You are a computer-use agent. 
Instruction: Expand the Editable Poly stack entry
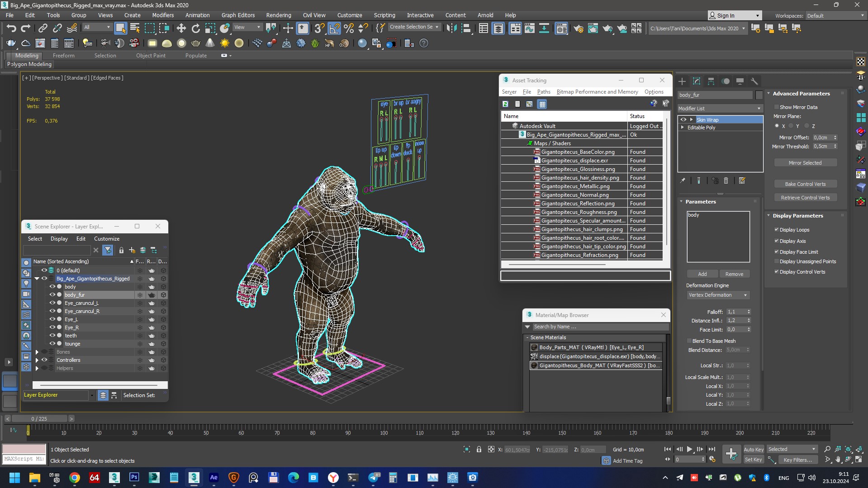click(x=683, y=128)
